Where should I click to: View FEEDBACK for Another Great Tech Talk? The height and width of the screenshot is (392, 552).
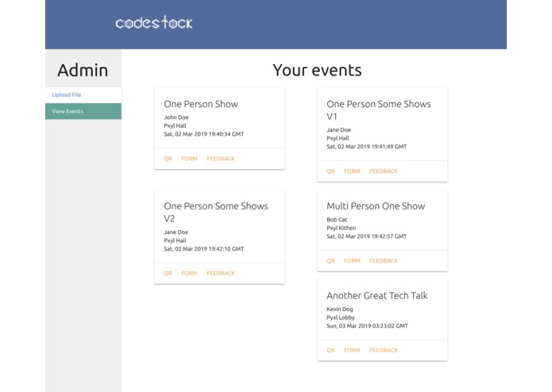[x=384, y=350]
